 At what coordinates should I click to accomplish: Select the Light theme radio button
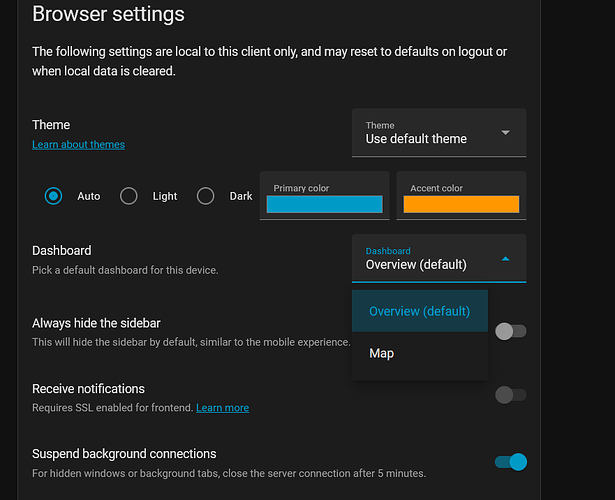click(x=129, y=196)
